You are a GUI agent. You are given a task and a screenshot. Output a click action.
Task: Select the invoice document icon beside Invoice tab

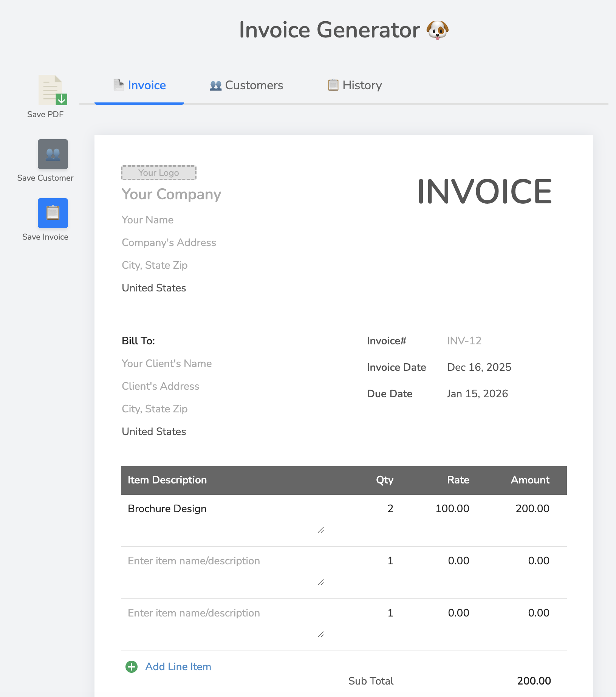118,85
